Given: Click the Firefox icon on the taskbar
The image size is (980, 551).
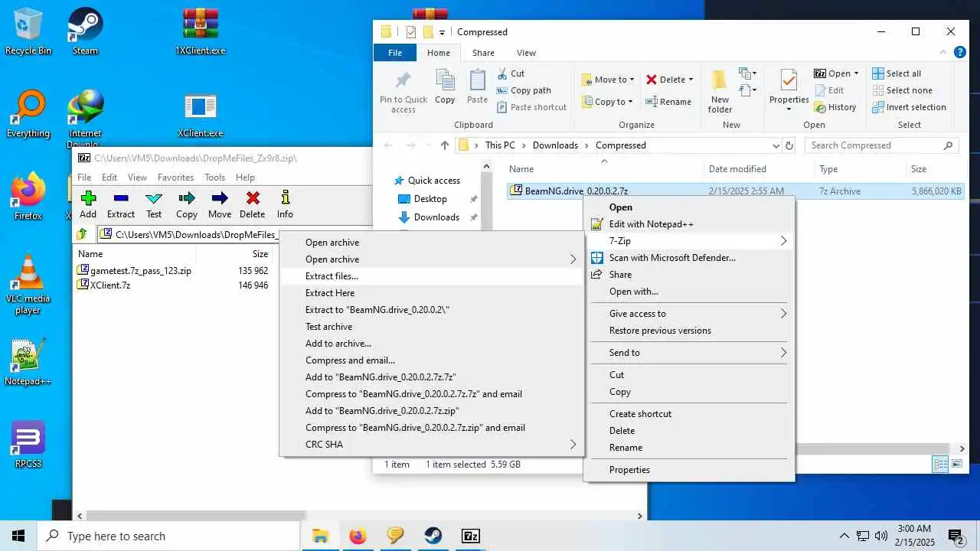Looking at the screenshot, I should coord(358,536).
